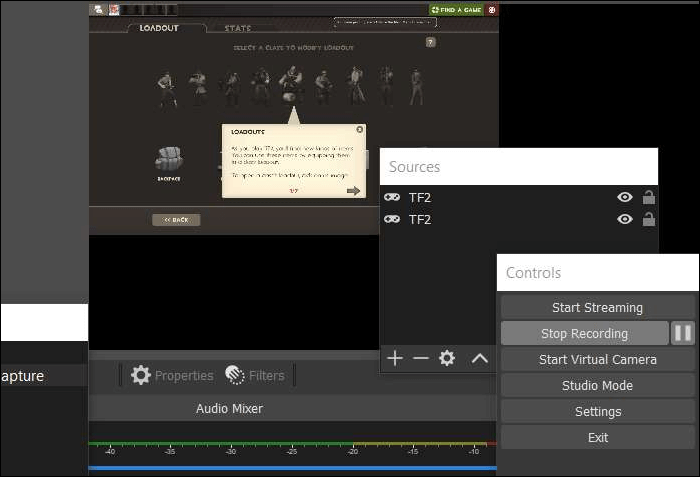
Task: Select the second TF2 source row
Action: click(500, 219)
